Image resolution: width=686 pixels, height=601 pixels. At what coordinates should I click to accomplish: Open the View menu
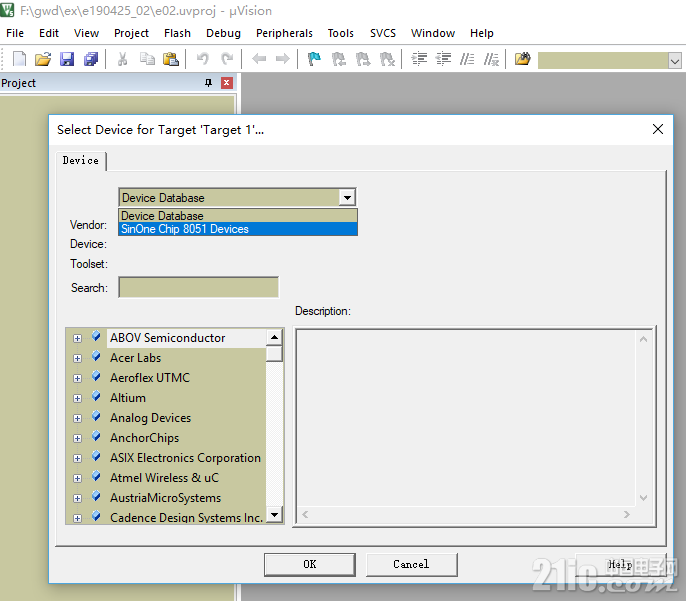pyautogui.click(x=86, y=33)
